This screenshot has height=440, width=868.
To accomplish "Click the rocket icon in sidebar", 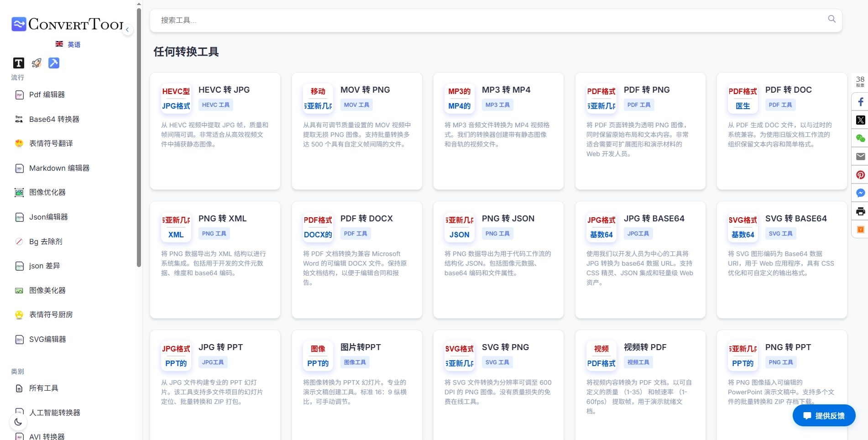I will [37, 63].
